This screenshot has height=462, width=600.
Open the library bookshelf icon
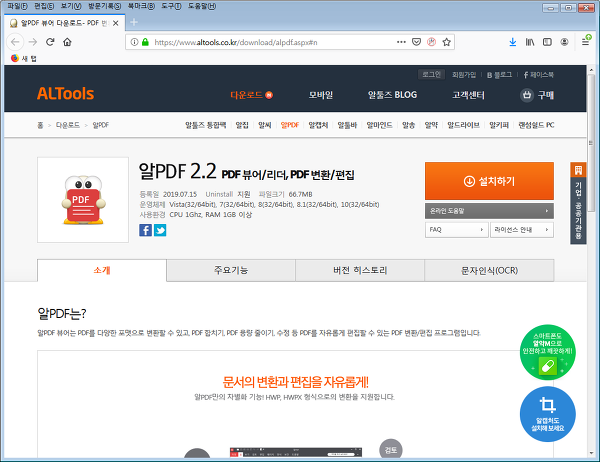pos(530,42)
